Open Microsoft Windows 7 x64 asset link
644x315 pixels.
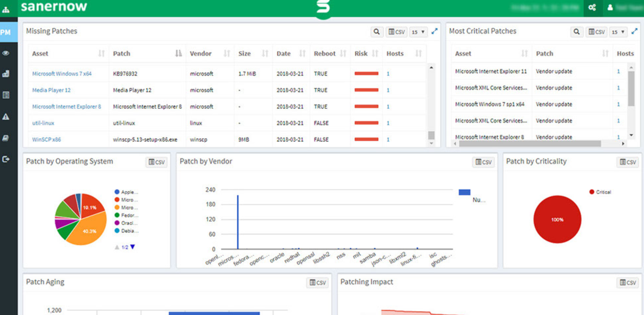click(x=62, y=74)
